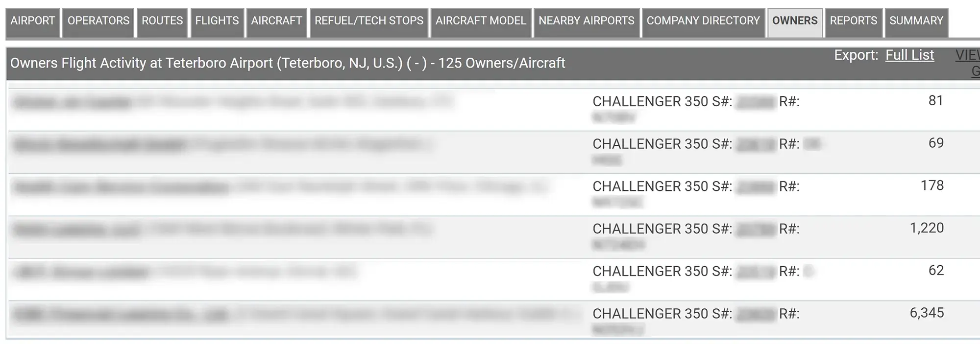Switch to the OPERATORS tab
The height and width of the screenshot is (344, 980).
point(98,21)
